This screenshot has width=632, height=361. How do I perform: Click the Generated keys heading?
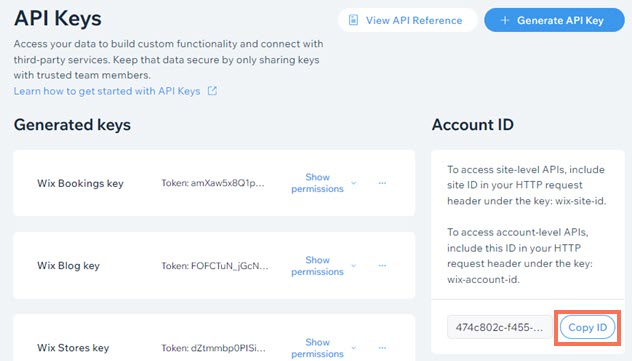(72, 125)
